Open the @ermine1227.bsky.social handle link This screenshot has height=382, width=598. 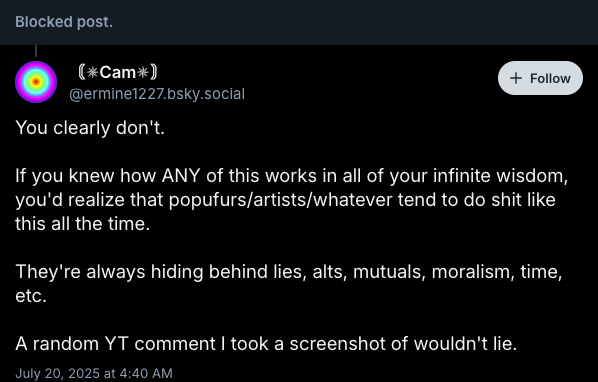tap(157, 94)
